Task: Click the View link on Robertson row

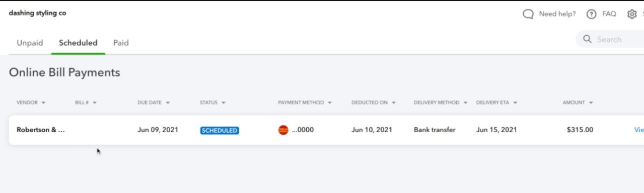Action: point(639,130)
